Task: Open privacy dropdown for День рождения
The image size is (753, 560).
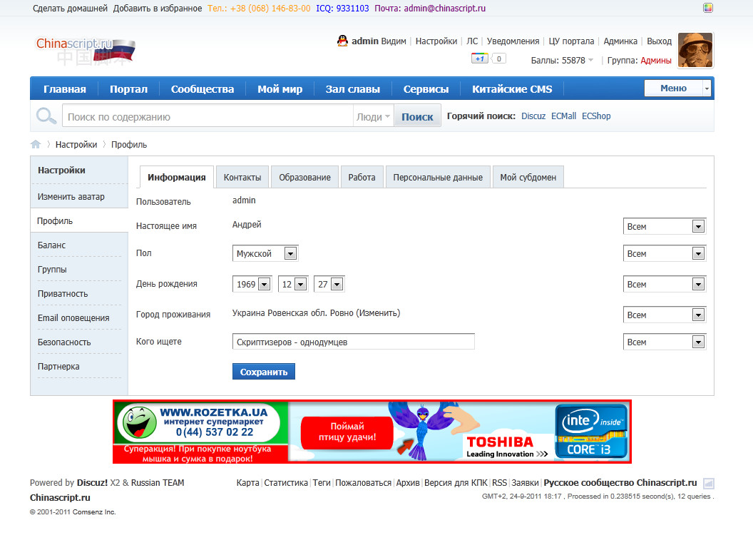Action: [x=665, y=285]
